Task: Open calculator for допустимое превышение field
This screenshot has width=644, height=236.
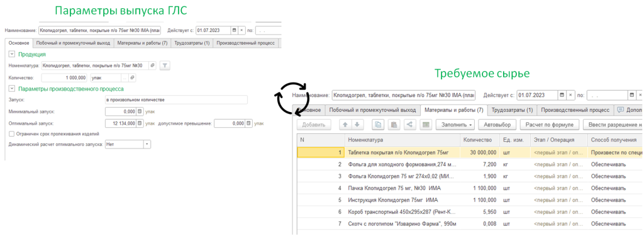Action: pos(248,123)
